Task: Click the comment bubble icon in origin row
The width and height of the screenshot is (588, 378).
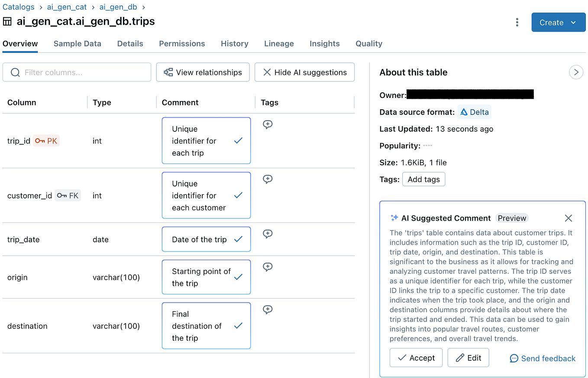Action: (268, 267)
